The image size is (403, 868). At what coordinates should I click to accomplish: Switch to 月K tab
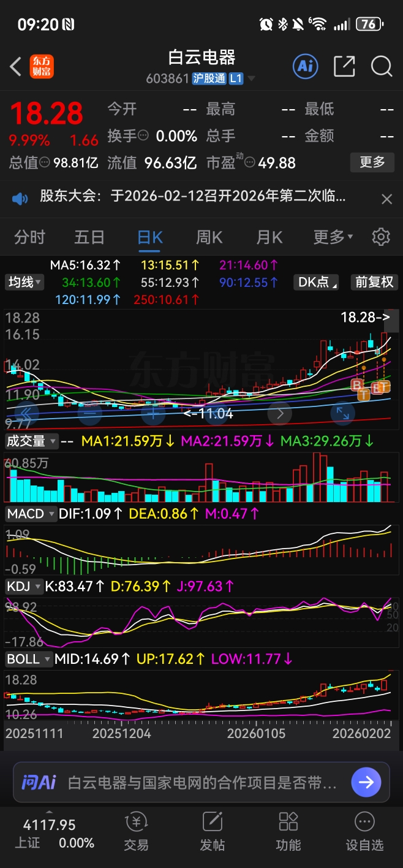point(269,237)
